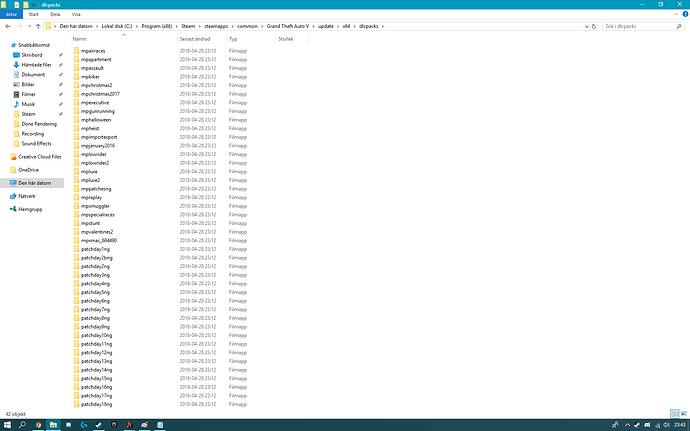Select the patchday1ng folder icon
This screenshot has height=431, width=690.
[77, 249]
